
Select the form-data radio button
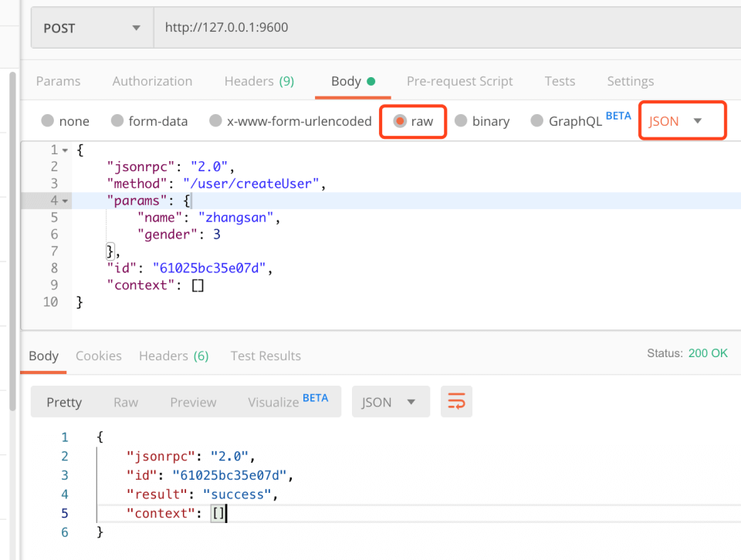coord(117,121)
